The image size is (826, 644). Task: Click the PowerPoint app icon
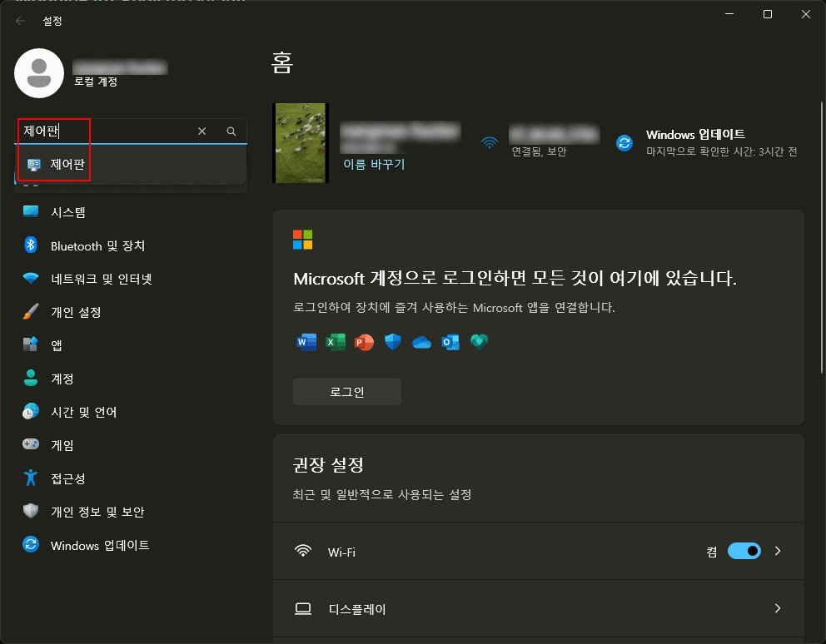coord(364,342)
